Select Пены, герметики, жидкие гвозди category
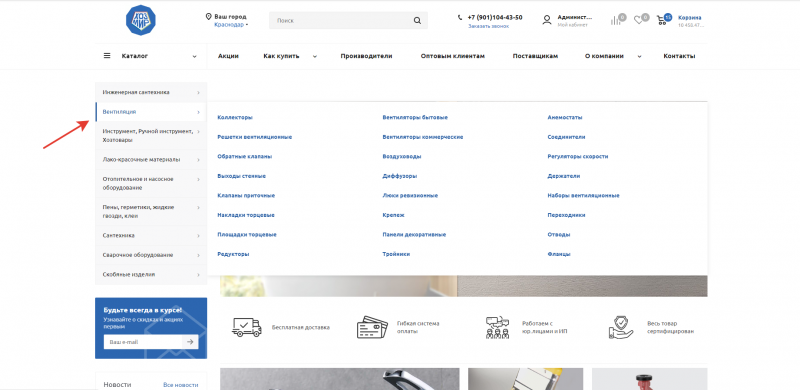Screen dimensions: 800x390 151,212
